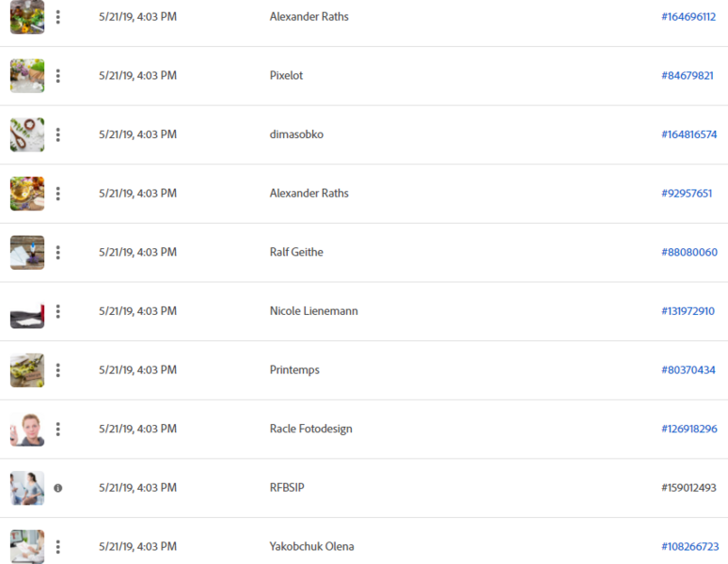Open three-dot menu for #92957651 row
Viewport: 728px width, 564px height.
pos(58,194)
